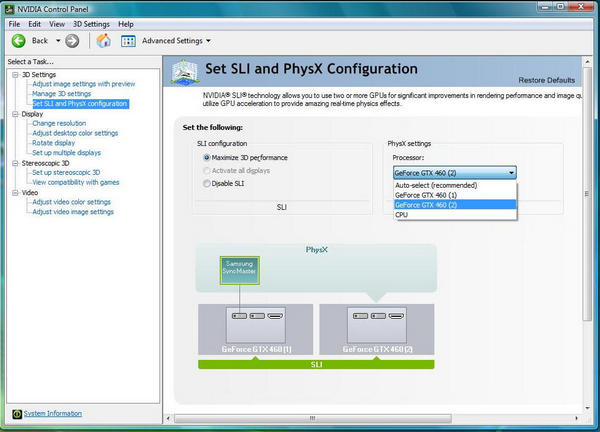Viewport: 600px width, 432px height.
Task: Open Adjust desktop color settings
Action: pyautogui.click(x=75, y=133)
